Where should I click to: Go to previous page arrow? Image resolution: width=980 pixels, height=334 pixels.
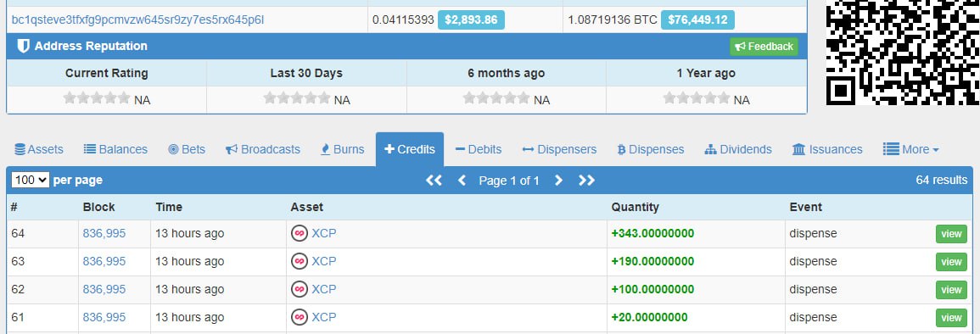tap(462, 181)
